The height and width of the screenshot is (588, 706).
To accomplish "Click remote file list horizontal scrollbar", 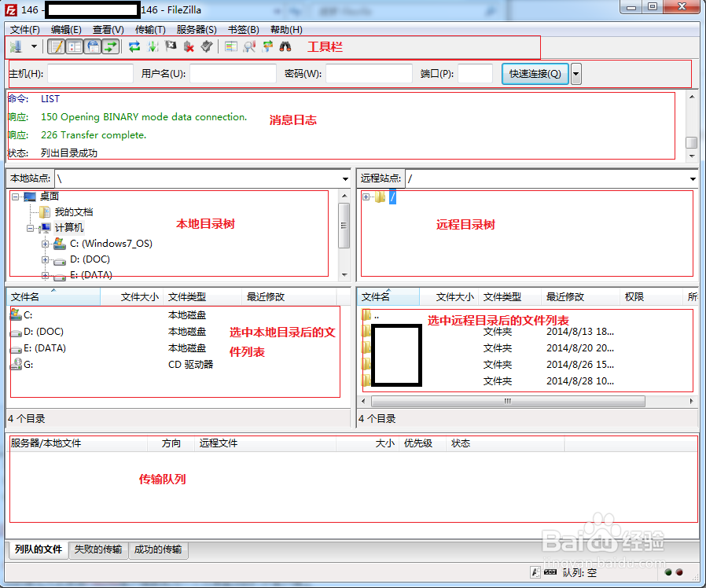I will [508, 401].
